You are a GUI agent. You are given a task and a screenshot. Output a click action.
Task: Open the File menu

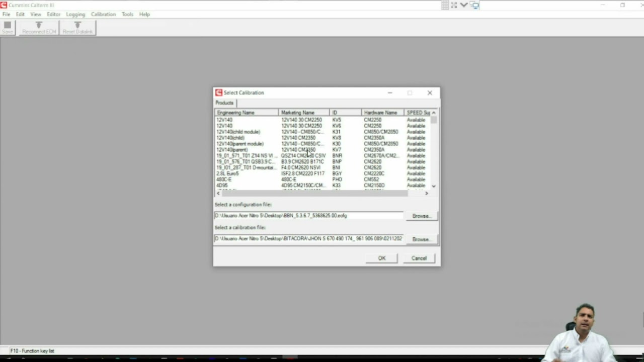pyautogui.click(x=6, y=14)
